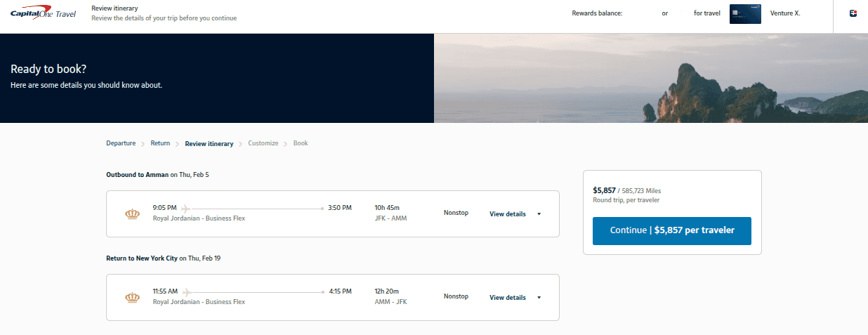Click the 4:15 PM arrival time
The width and height of the screenshot is (868, 335).
pyautogui.click(x=340, y=291)
